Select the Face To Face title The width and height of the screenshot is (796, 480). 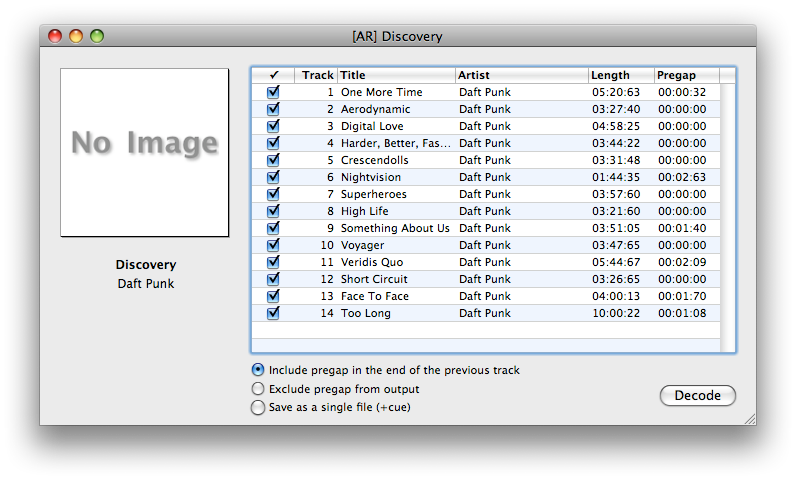pos(375,296)
